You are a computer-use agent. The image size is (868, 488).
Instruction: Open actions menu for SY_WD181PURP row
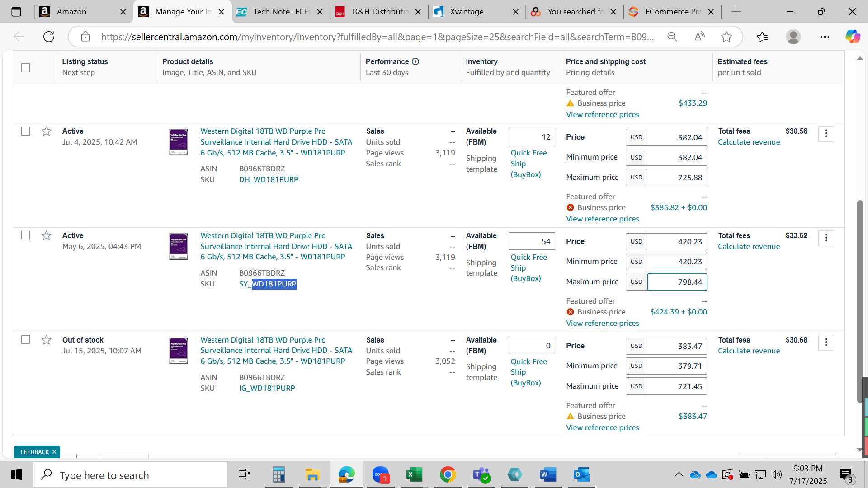click(826, 238)
